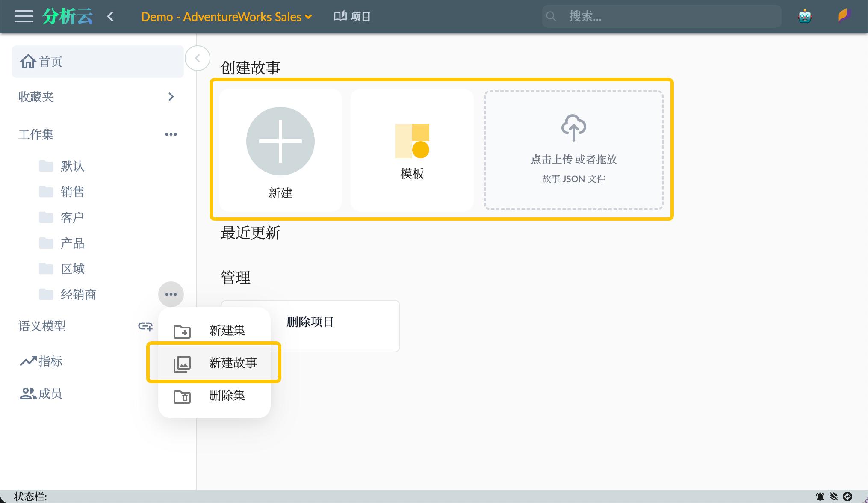Screen dimensions: 868x503
Task: Create story from 模板 template card
Action: (x=412, y=150)
